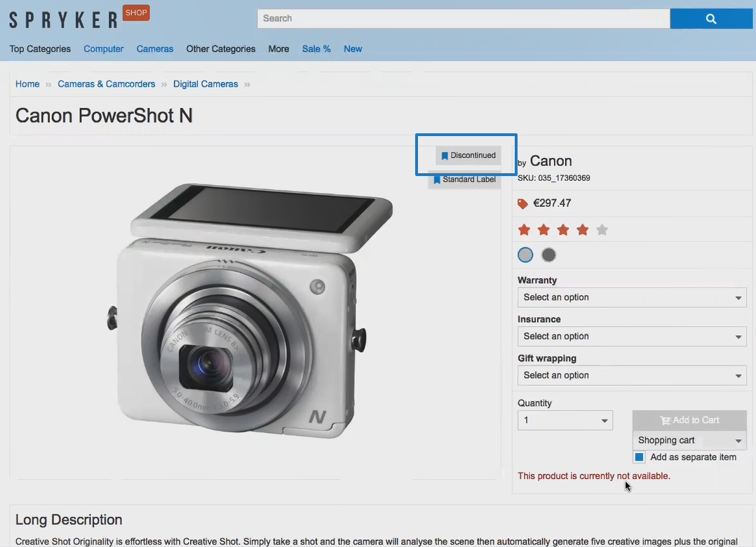Open the Shopping cart selector dropdown

(x=689, y=440)
